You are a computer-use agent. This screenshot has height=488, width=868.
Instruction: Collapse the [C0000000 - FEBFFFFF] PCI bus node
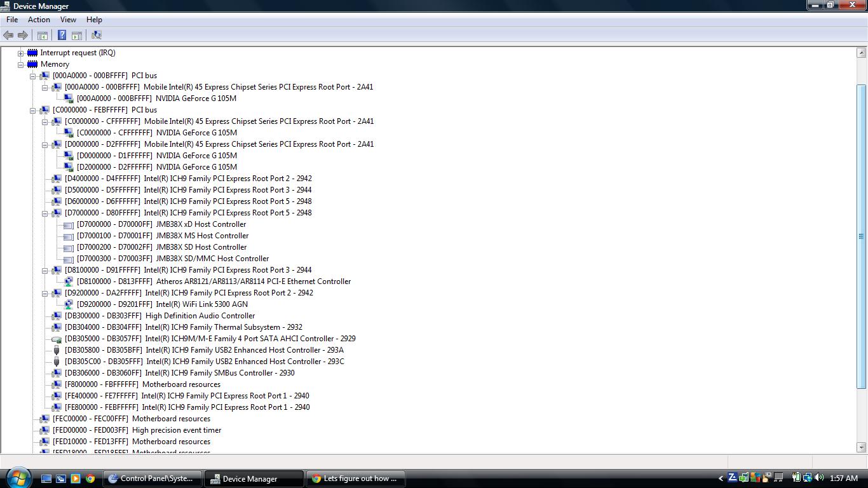pos(32,110)
